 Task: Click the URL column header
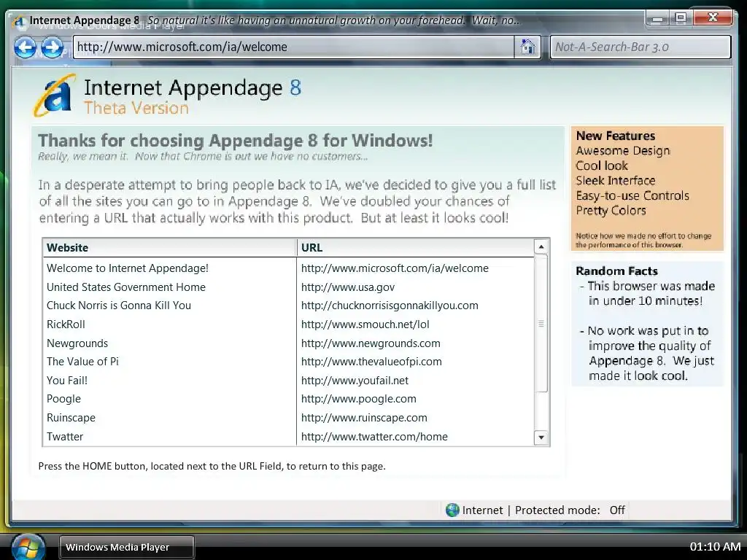pos(415,248)
